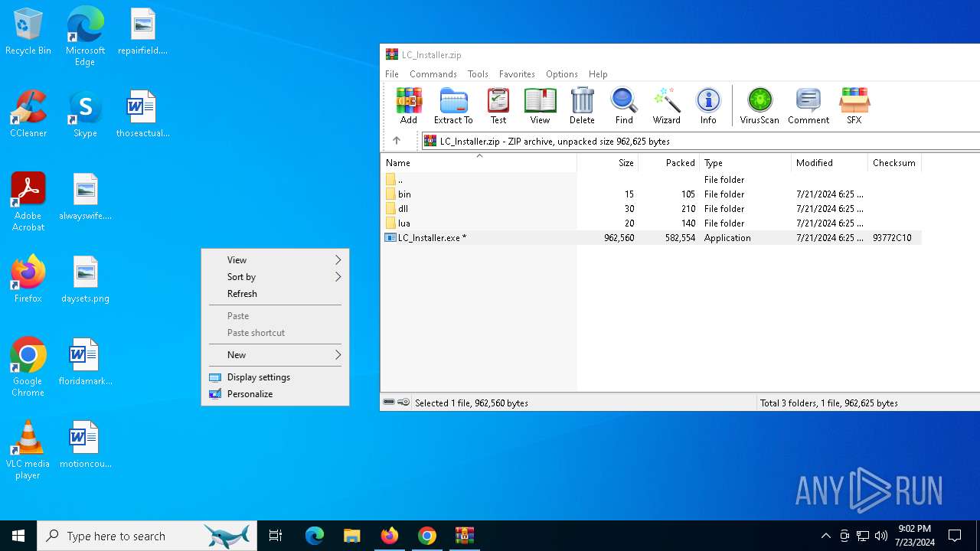The image size is (980, 551).
Task: Open the File menu in WinRAR
Action: tap(392, 74)
